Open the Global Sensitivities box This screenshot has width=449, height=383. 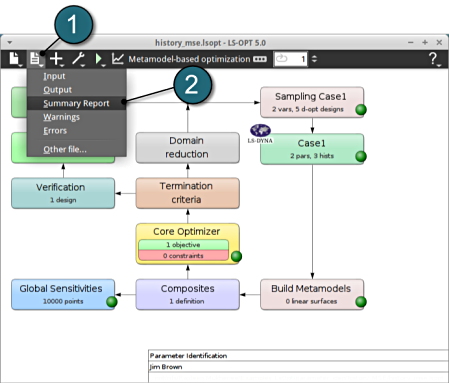(63, 295)
